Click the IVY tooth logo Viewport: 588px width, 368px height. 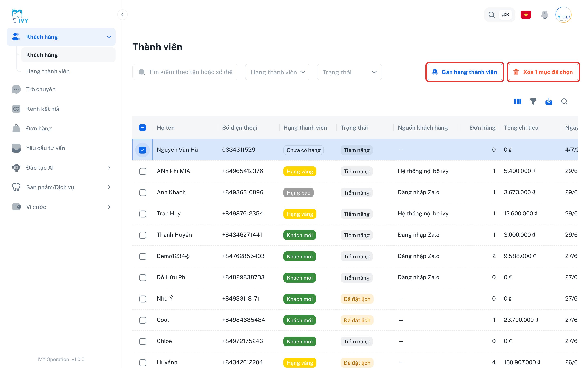tap(20, 16)
